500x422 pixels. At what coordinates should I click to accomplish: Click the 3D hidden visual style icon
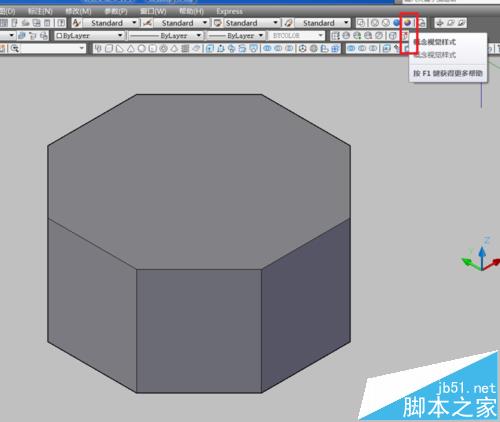click(x=386, y=23)
